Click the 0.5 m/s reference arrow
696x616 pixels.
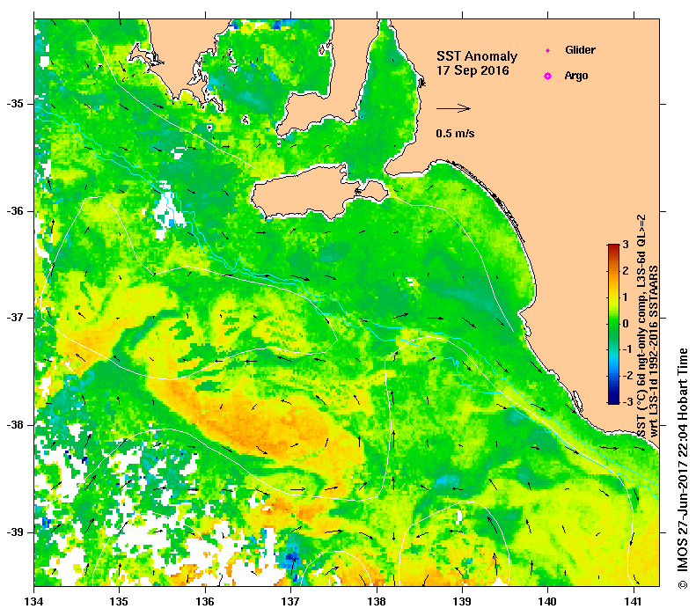[453, 108]
